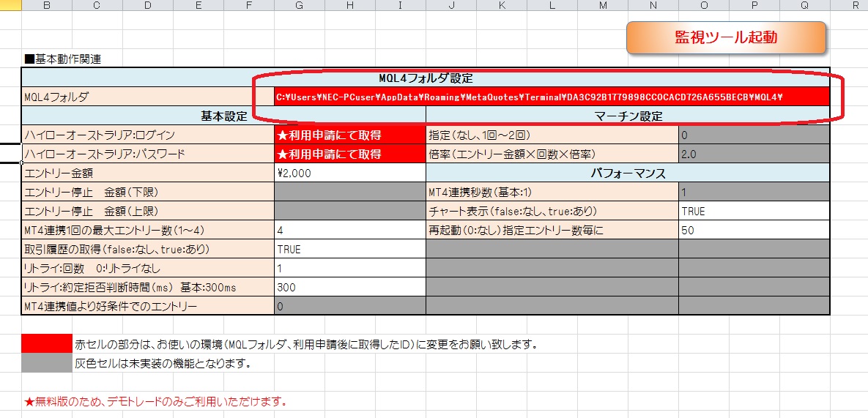This screenshot has height=418, width=868.
Task: Select the gray legend color cell
Action: (46, 363)
